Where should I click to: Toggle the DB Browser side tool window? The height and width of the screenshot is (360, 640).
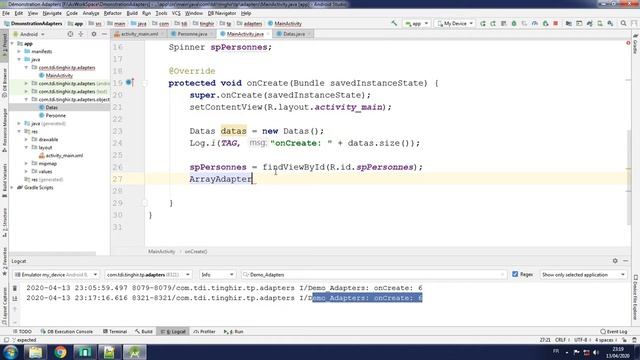point(4,83)
